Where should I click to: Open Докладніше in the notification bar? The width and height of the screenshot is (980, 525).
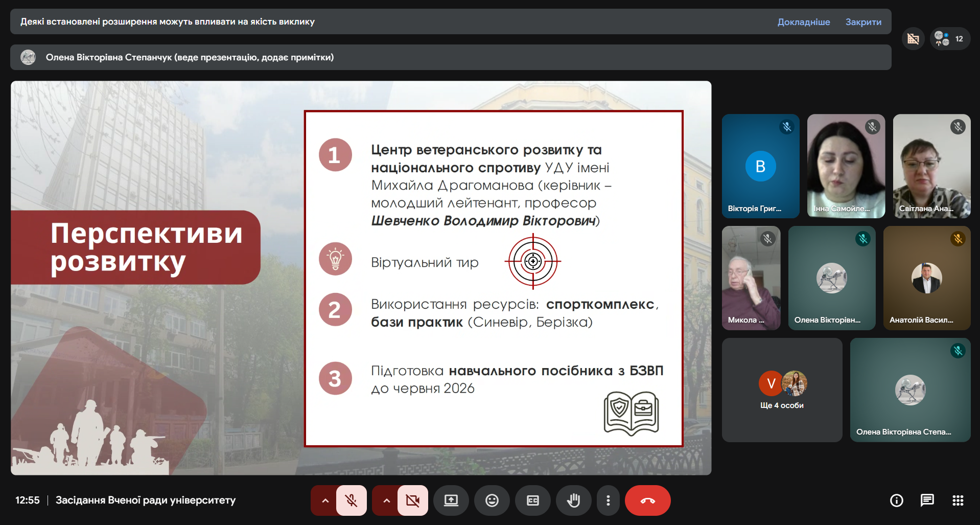click(803, 21)
